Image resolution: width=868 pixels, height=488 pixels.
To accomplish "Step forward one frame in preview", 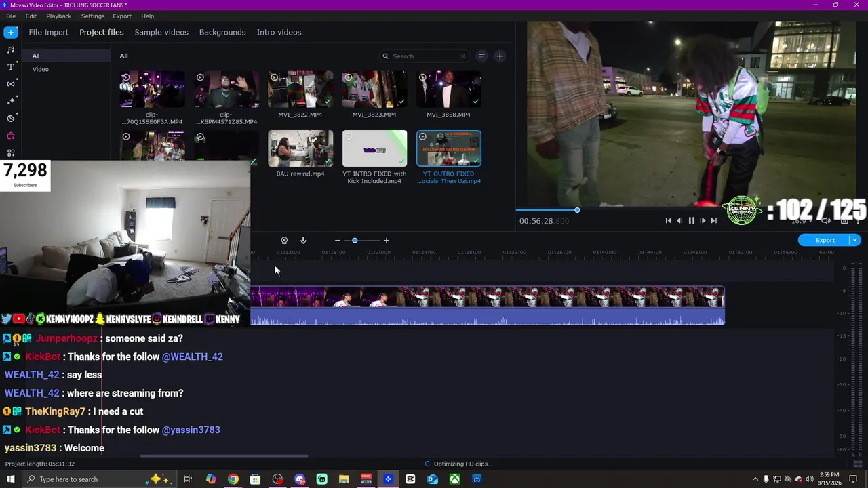I will point(703,220).
